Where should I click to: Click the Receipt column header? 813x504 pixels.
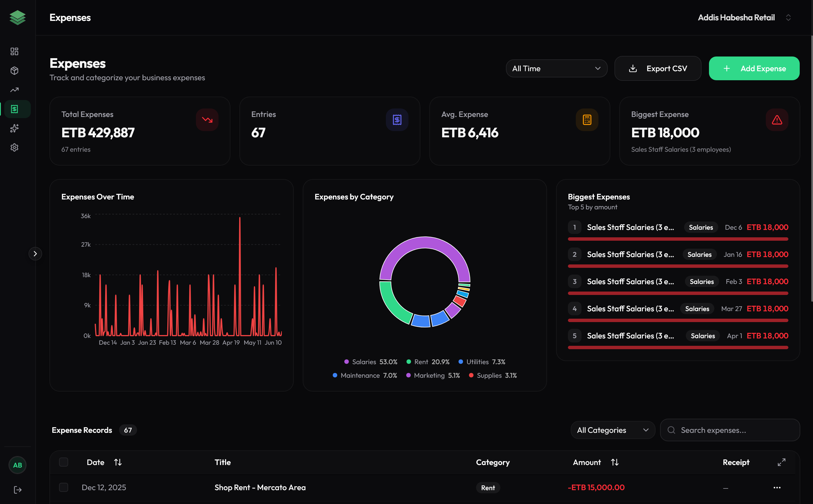[x=736, y=462]
